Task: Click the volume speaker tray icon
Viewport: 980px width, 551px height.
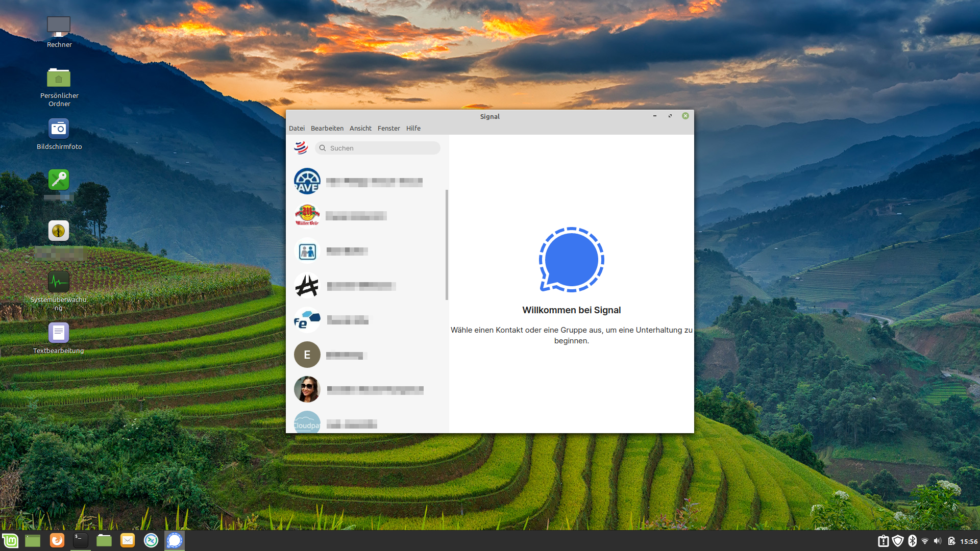Action: [937, 540]
